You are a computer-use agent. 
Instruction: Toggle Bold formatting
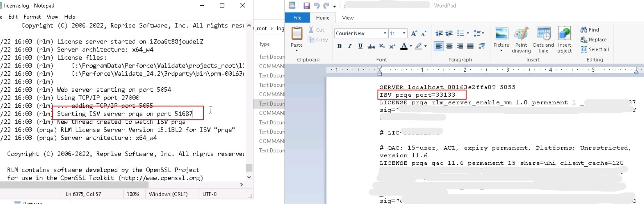pyautogui.click(x=339, y=46)
